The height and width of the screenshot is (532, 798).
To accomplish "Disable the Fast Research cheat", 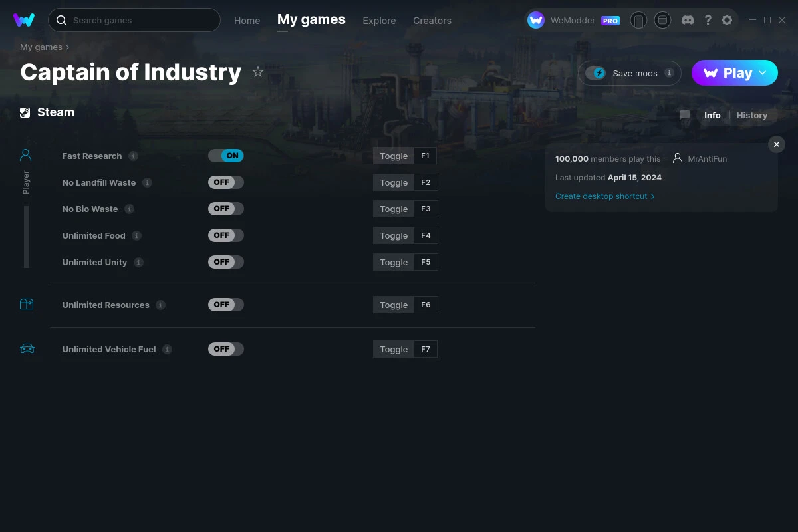I will (x=226, y=155).
